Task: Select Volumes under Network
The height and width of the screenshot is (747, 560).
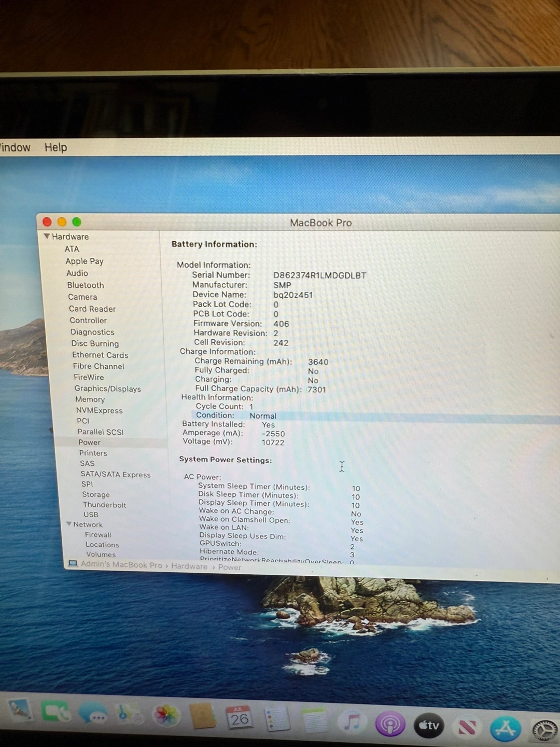Action: [101, 555]
